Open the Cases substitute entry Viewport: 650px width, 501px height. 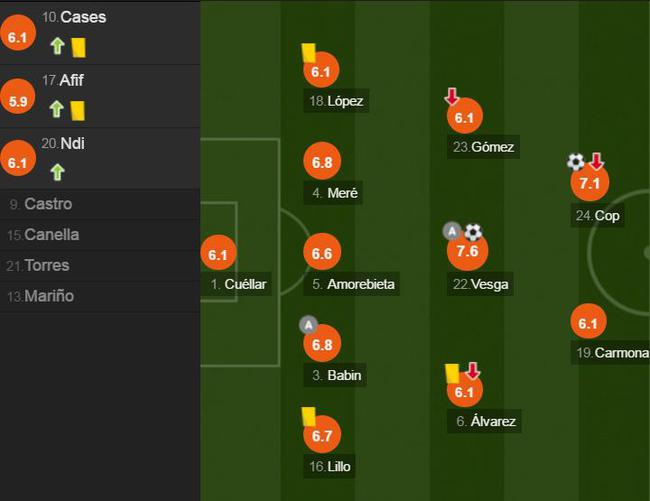coord(82,18)
